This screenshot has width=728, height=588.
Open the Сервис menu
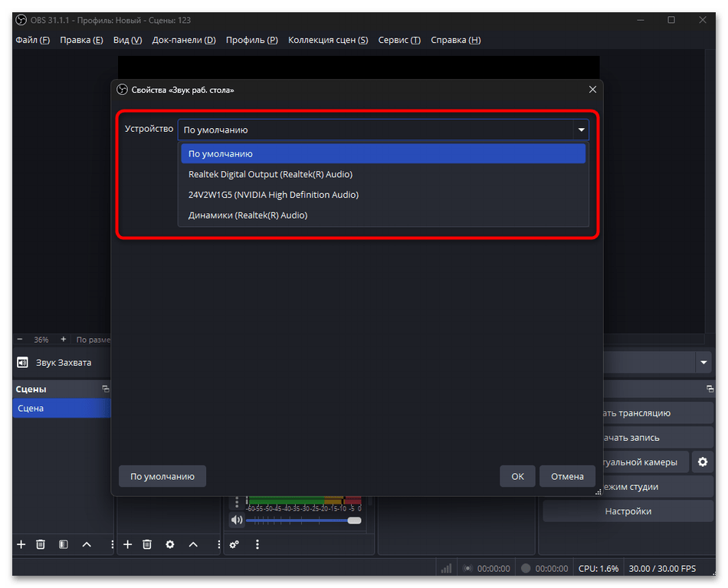[x=399, y=40]
